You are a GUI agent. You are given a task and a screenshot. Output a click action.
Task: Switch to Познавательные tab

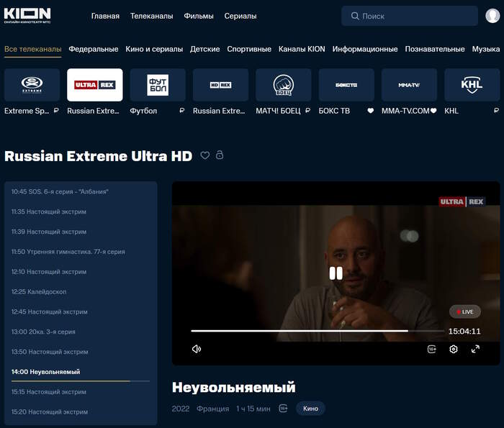click(435, 49)
